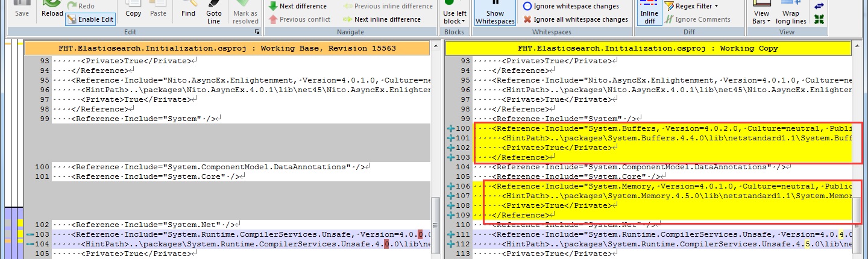Image resolution: width=868 pixels, height=259 pixels.
Task: Open the View Bars dropdown
Action: [762, 12]
